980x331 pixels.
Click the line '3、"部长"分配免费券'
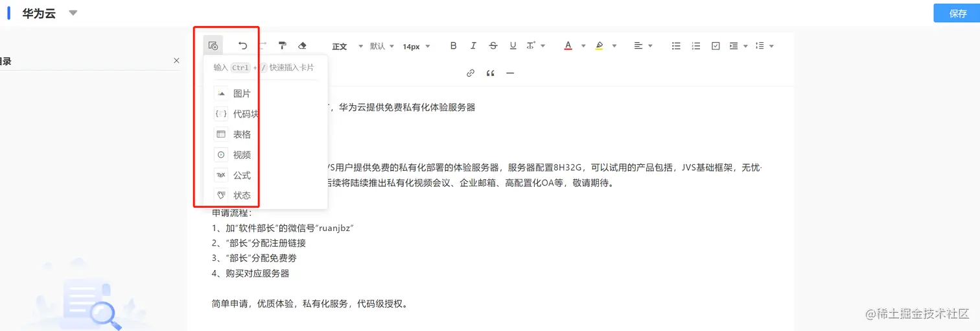click(x=254, y=258)
